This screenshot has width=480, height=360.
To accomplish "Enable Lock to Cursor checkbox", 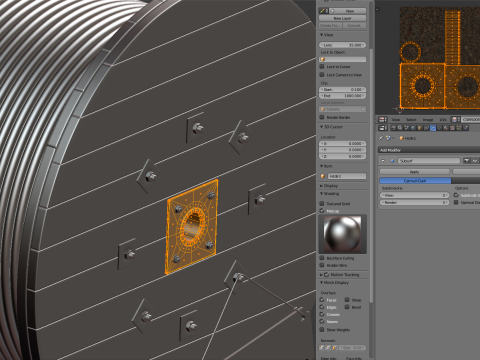I will (322, 67).
